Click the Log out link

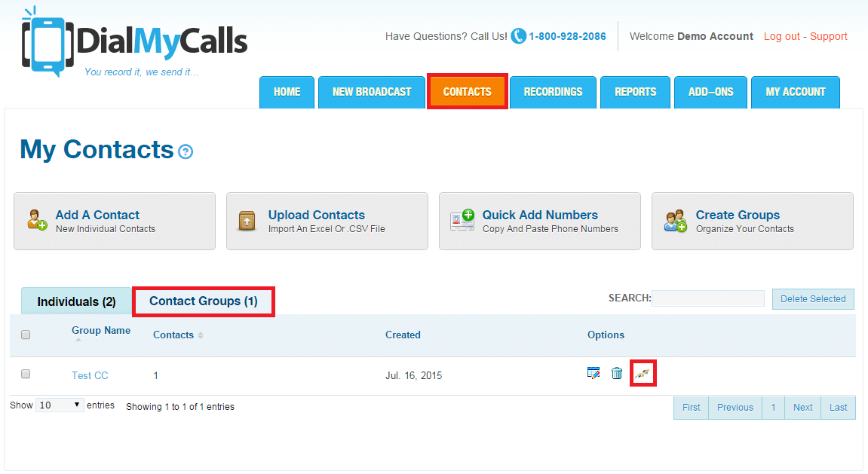pyautogui.click(x=781, y=36)
